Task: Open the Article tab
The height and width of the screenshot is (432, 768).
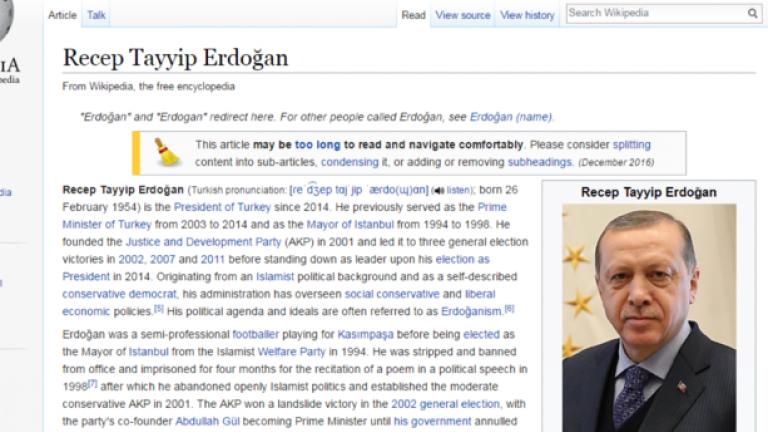Action: tap(62, 15)
